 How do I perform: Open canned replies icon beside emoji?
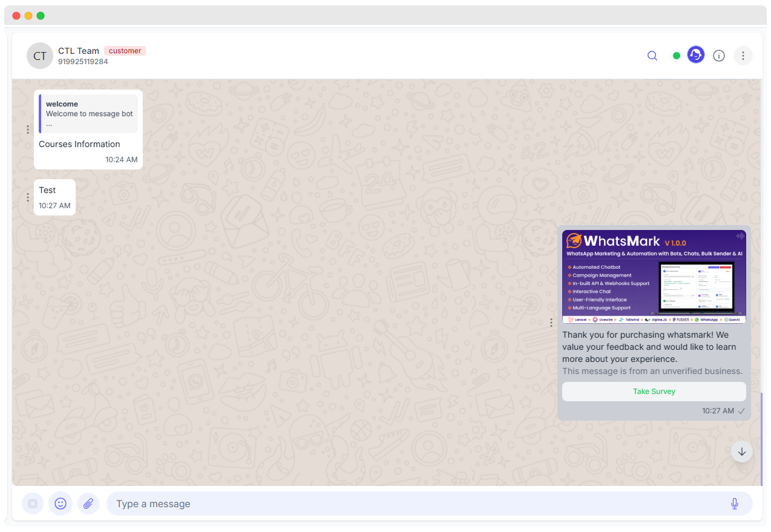pos(33,504)
